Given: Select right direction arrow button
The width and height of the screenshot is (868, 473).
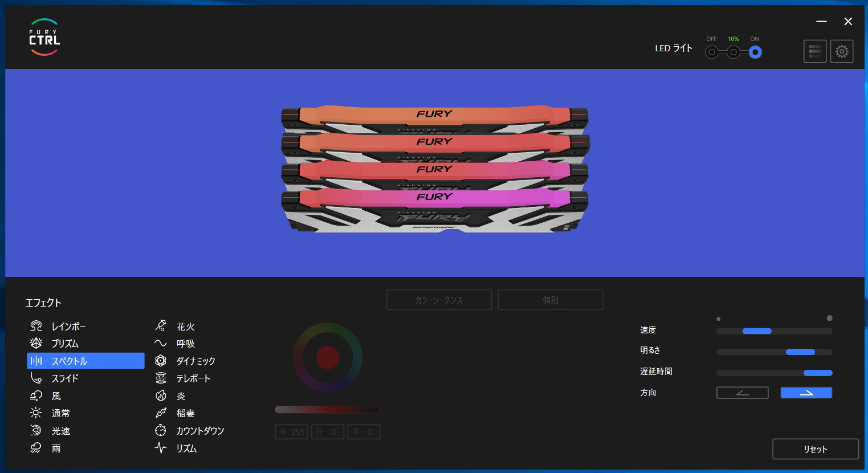Looking at the screenshot, I should click(x=806, y=393).
